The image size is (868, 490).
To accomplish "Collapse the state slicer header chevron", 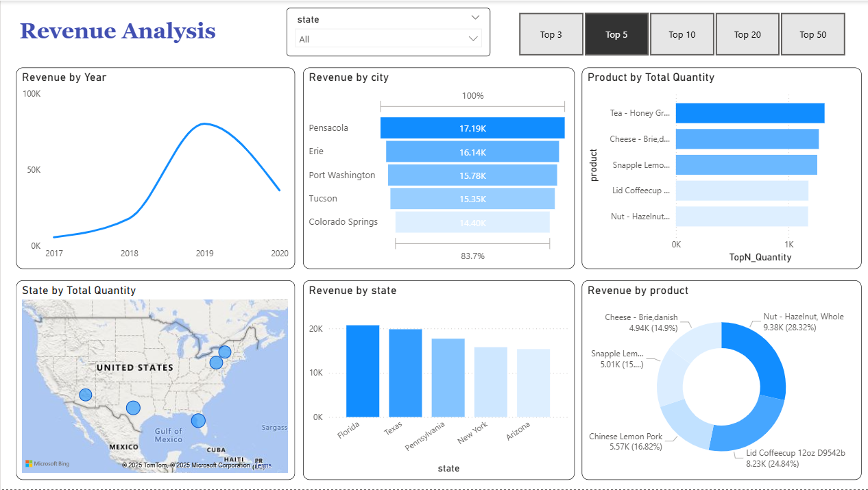I will pos(476,18).
